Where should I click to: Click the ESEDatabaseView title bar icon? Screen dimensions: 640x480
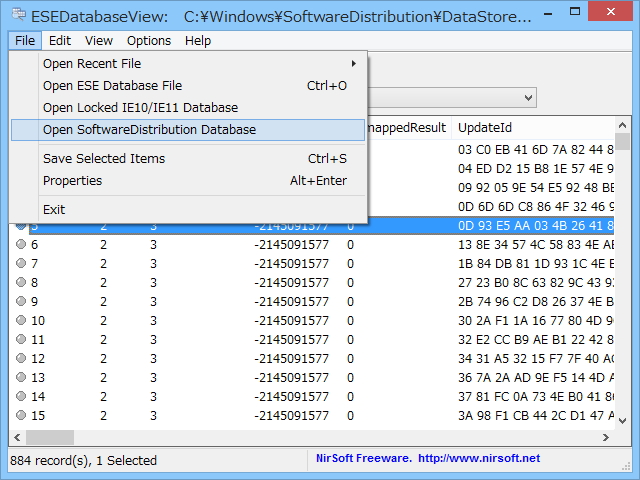19,16
